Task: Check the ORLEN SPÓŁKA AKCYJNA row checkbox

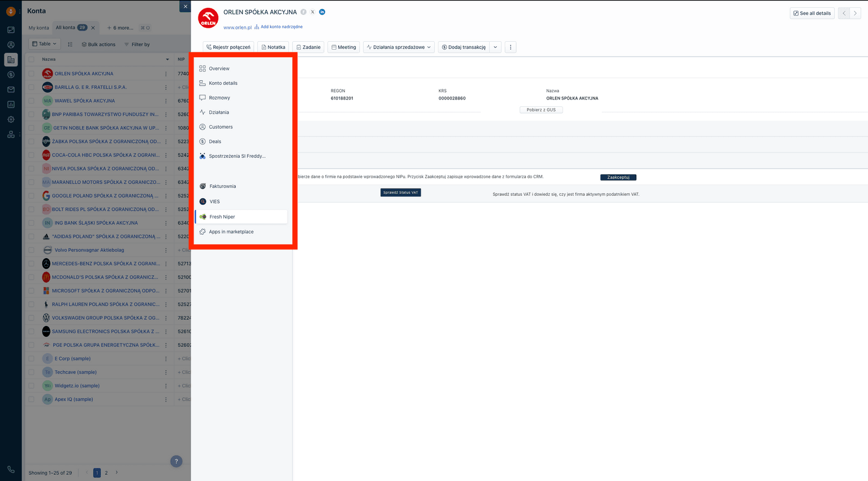Action: [x=32, y=74]
